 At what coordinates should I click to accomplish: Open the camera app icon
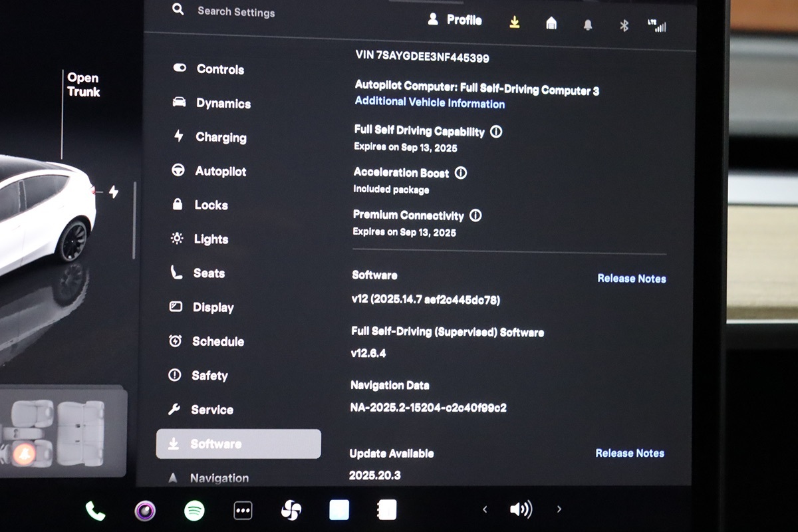tap(145, 511)
